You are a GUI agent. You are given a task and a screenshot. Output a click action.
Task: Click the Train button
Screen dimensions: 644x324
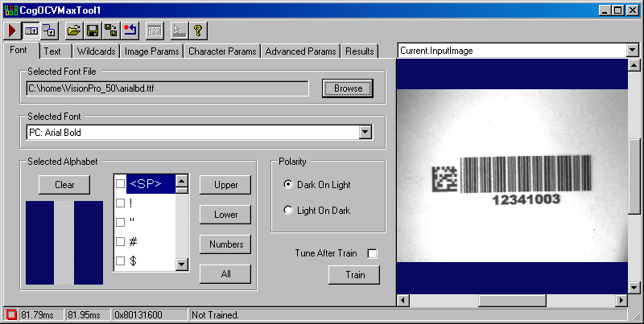click(x=354, y=274)
